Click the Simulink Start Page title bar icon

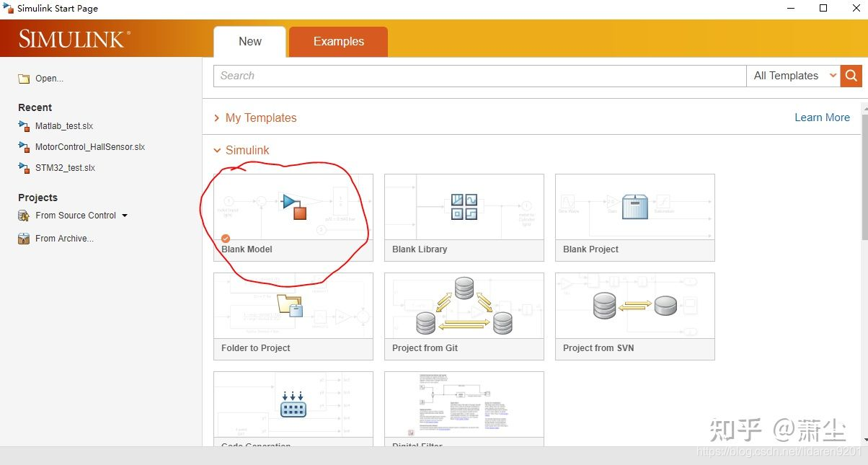[9, 8]
